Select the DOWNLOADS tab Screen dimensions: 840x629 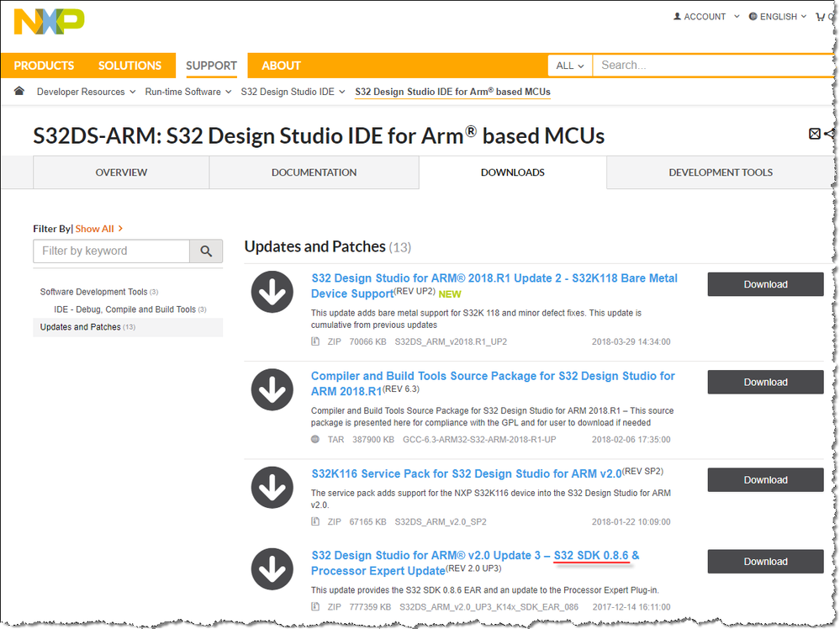click(513, 172)
